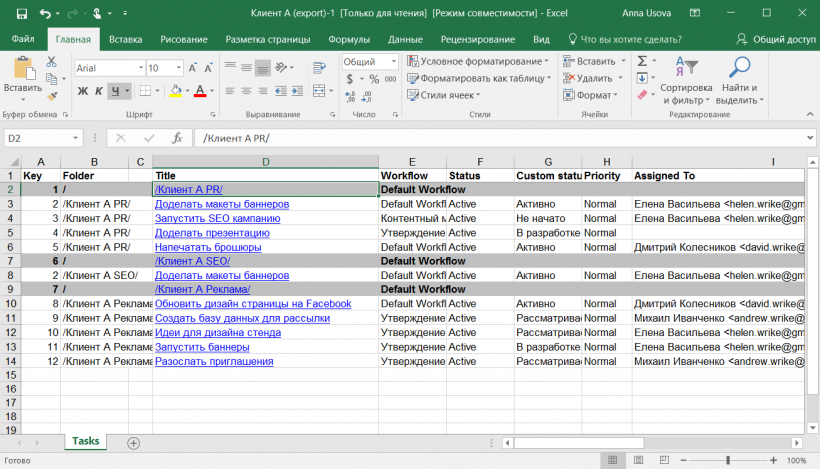Click the text orientation icon

click(281, 67)
